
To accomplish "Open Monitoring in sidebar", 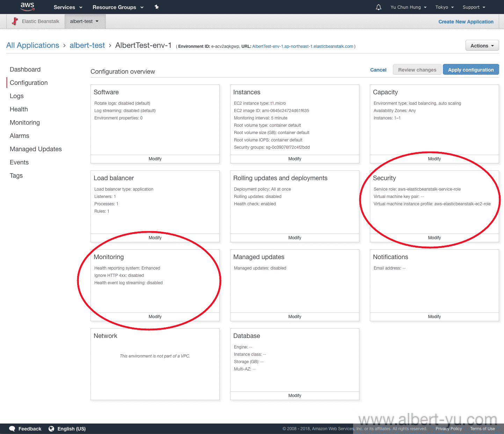I will (x=25, y=123).
